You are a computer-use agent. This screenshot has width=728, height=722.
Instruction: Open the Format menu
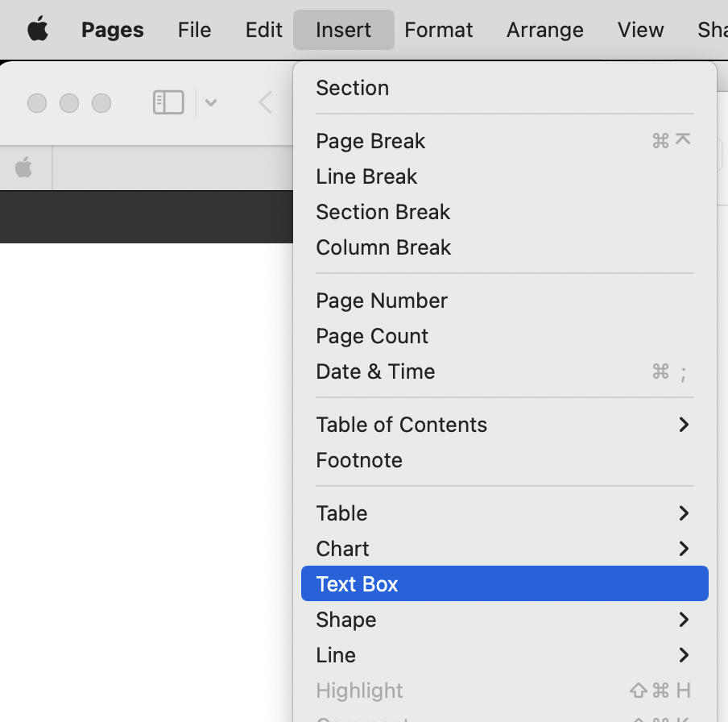coord(439,30)
